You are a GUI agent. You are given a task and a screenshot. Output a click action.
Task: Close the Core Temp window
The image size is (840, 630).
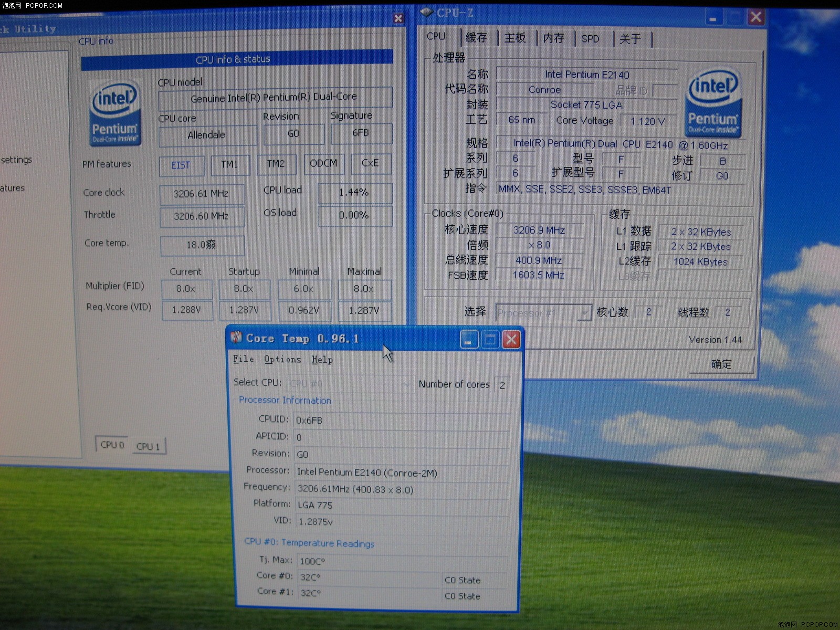coord(511,340)
